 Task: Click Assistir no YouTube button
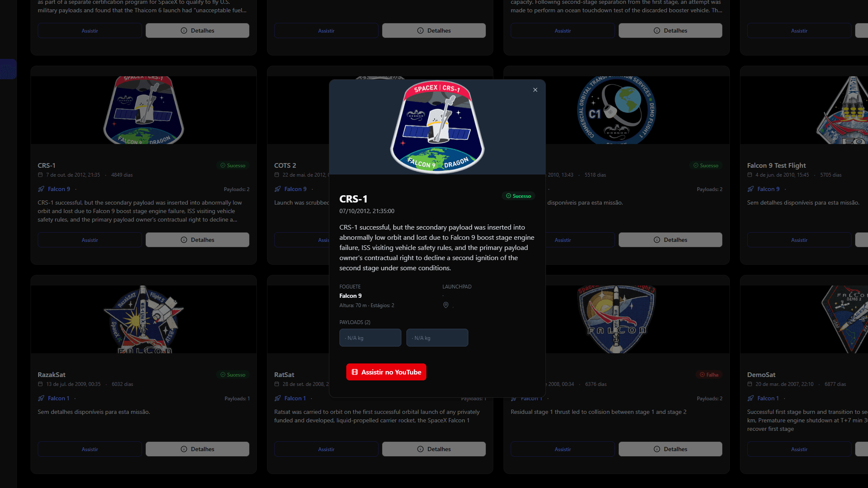click(386, 372)
